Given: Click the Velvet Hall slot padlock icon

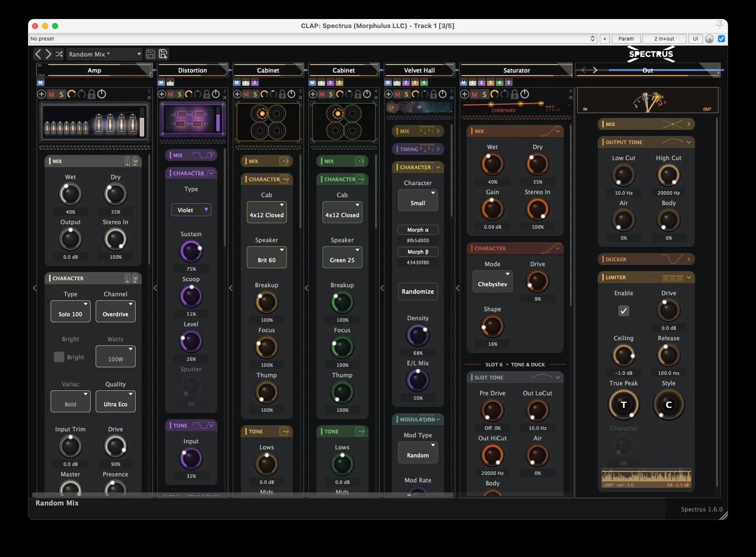Looking at the screenshot, I should pos(434,94).
